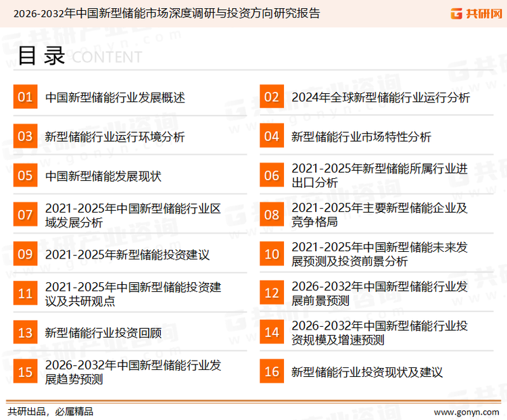Click the 目录 heading
507x420 pixels.
41,56
